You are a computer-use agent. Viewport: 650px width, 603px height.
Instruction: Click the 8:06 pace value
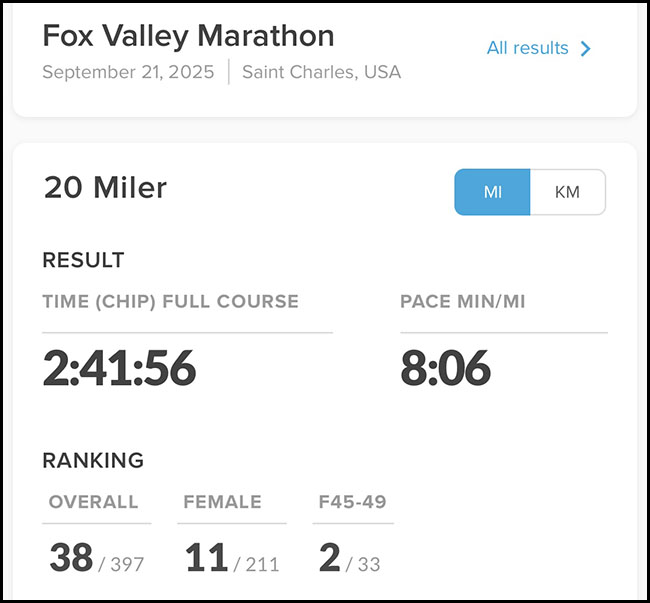click(445, 368)
